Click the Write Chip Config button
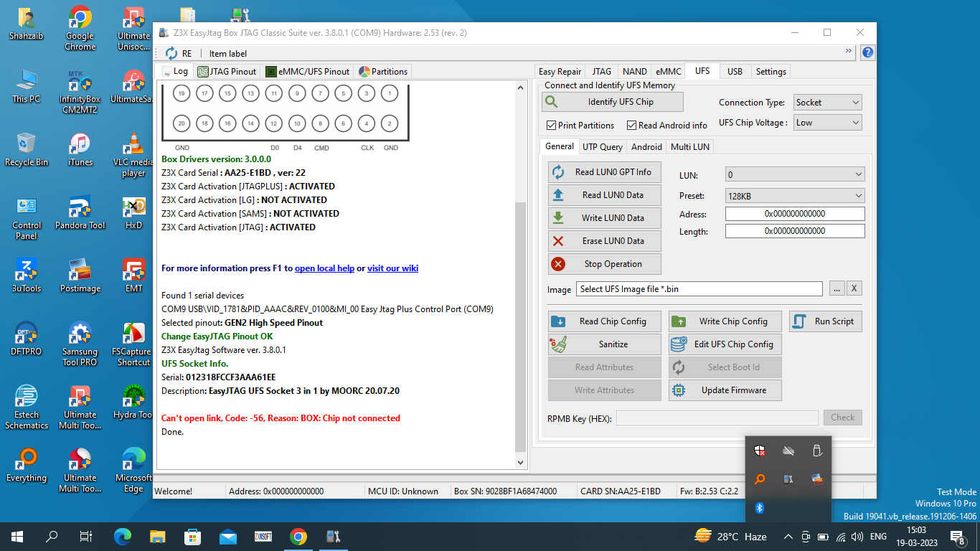The image size is (980, 551). (725, 321)
